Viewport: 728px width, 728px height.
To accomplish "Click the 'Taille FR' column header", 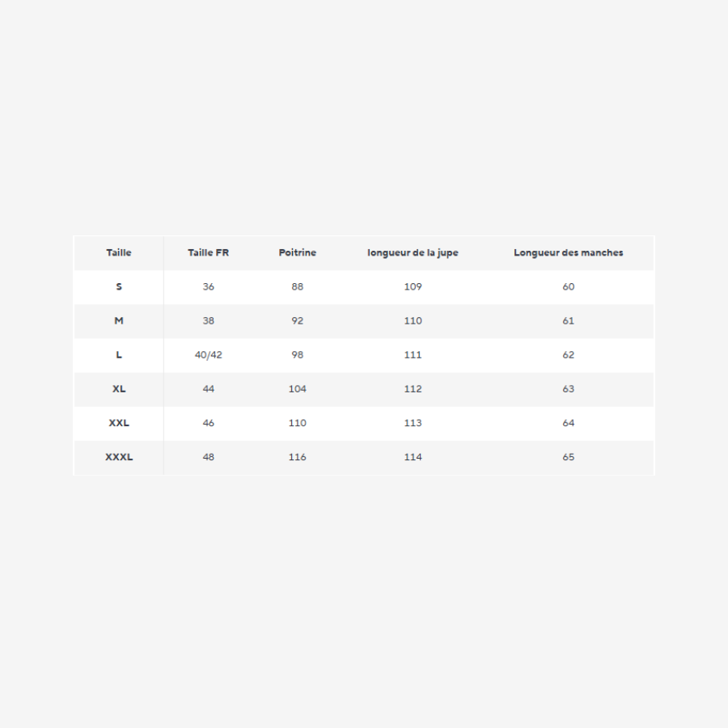I will tap(209, 252).
